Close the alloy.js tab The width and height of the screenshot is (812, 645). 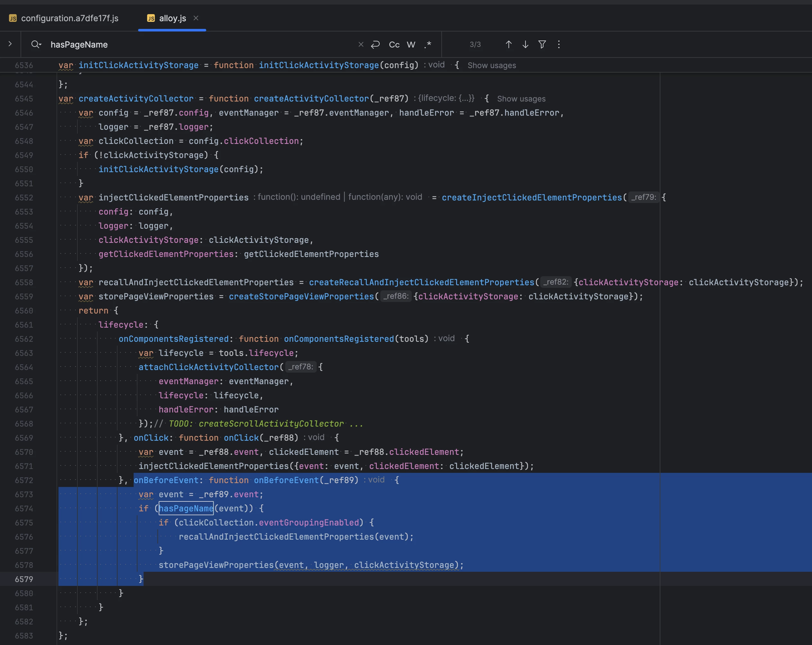pos(196,18)
